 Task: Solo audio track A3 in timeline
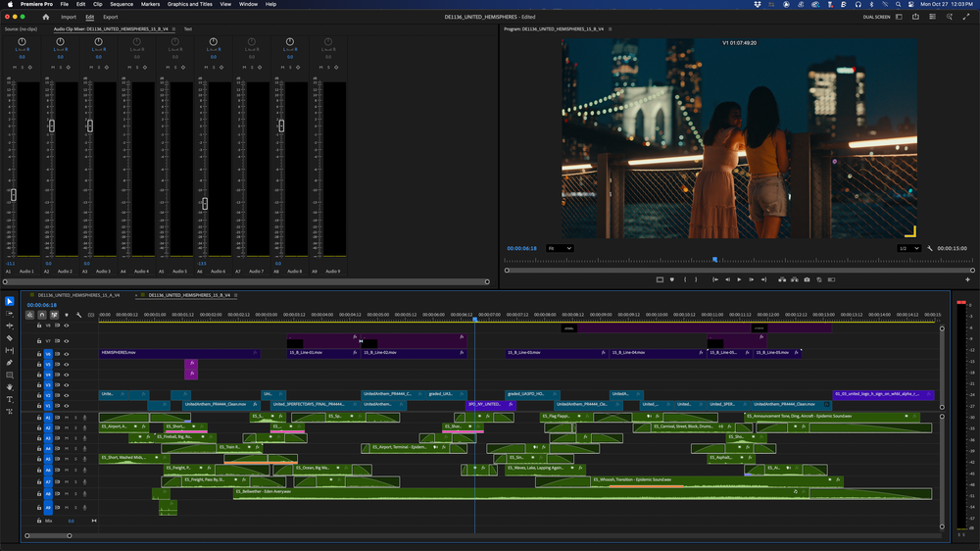coord(75,438)
